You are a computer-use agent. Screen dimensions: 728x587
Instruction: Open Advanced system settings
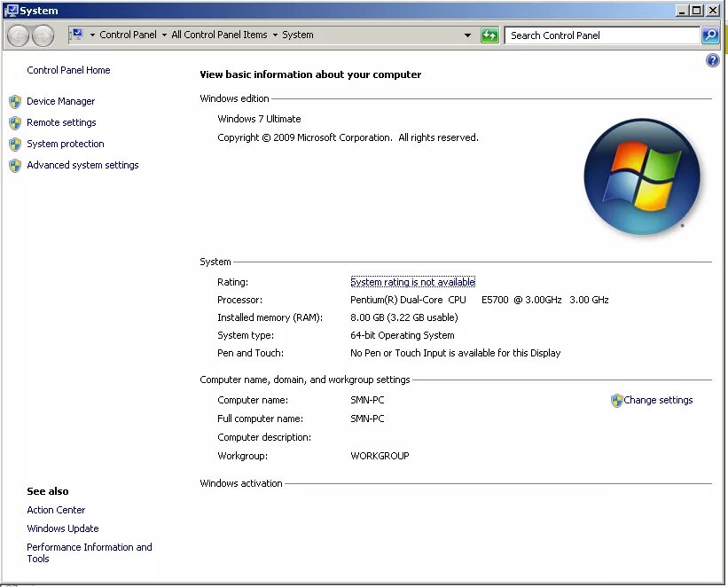click(82, 165)
